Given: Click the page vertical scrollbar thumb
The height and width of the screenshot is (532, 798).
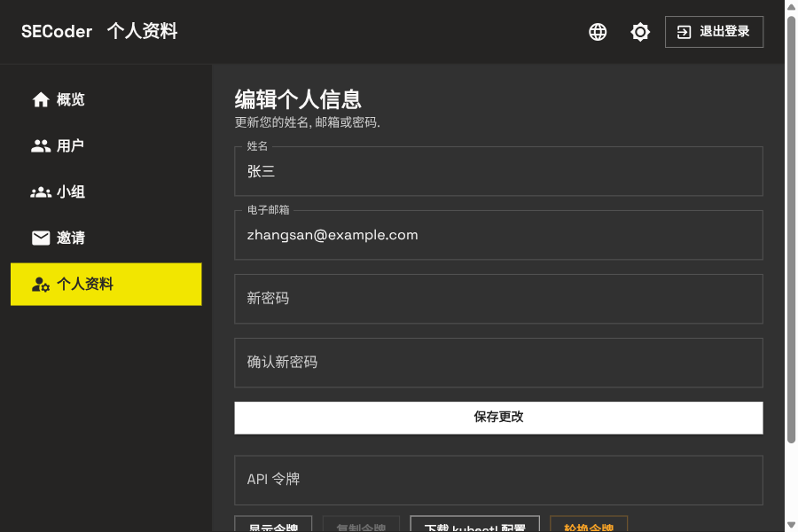Looking at the screenshot, I should click(791, 229).
